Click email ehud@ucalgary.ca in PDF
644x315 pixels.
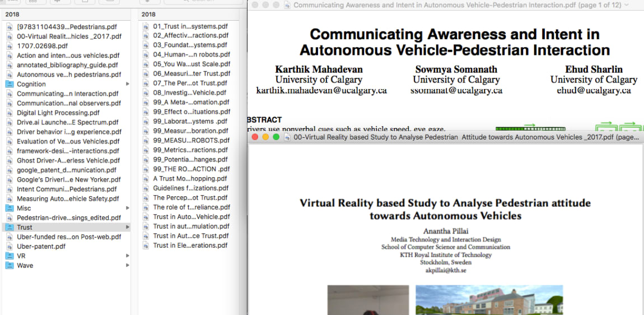594,90
